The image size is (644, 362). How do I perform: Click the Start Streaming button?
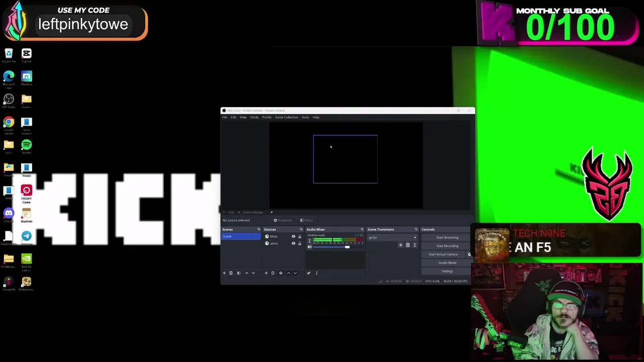click(x=447, y=237)
